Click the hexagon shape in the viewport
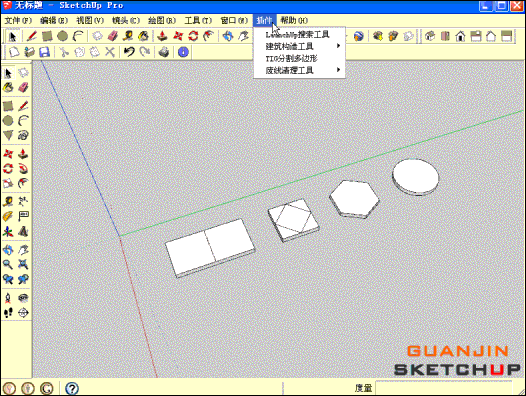This screenshot has width=526, height=396. [354, 199]
